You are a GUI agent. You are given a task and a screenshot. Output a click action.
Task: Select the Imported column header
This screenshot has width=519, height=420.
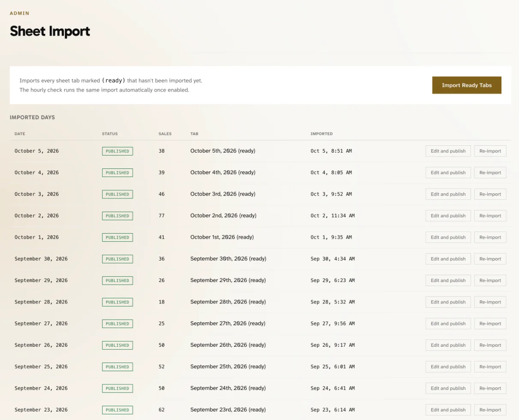[321, 134]
